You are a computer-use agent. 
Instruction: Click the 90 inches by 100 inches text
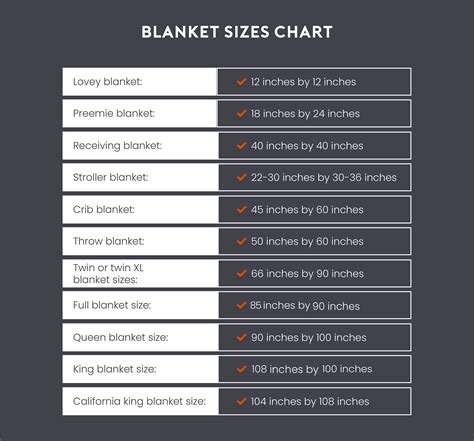(x=309, y=337)
